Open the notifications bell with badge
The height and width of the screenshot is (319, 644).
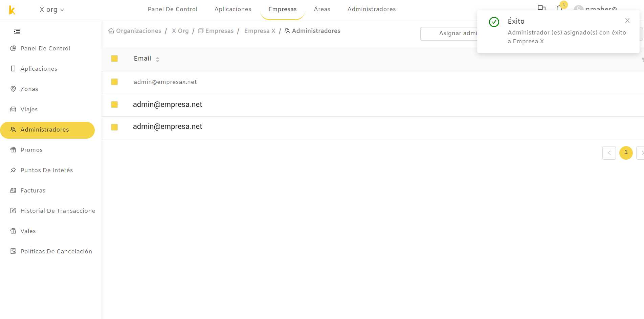click(559, 8)
